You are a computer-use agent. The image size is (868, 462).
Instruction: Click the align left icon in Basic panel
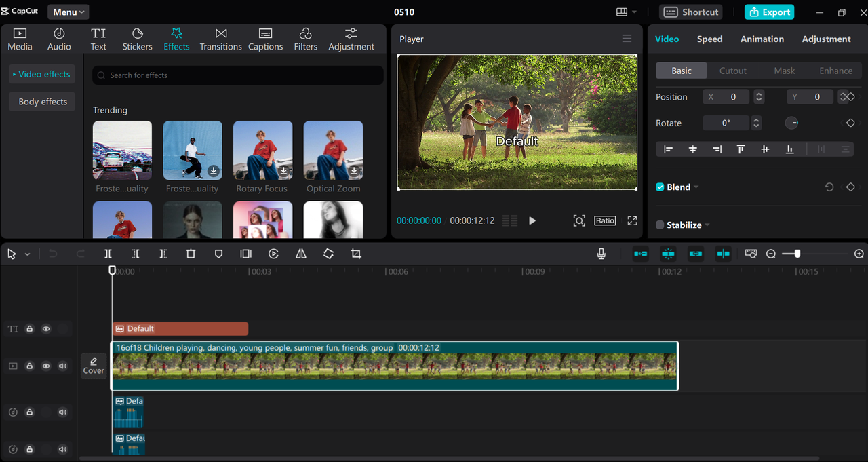tap(668, 149)
